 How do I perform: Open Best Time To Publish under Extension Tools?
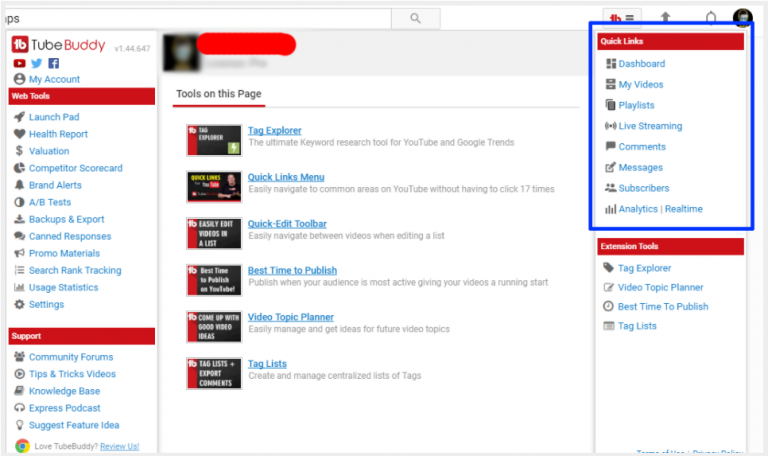pyautogui.click(x=663, y=307)
